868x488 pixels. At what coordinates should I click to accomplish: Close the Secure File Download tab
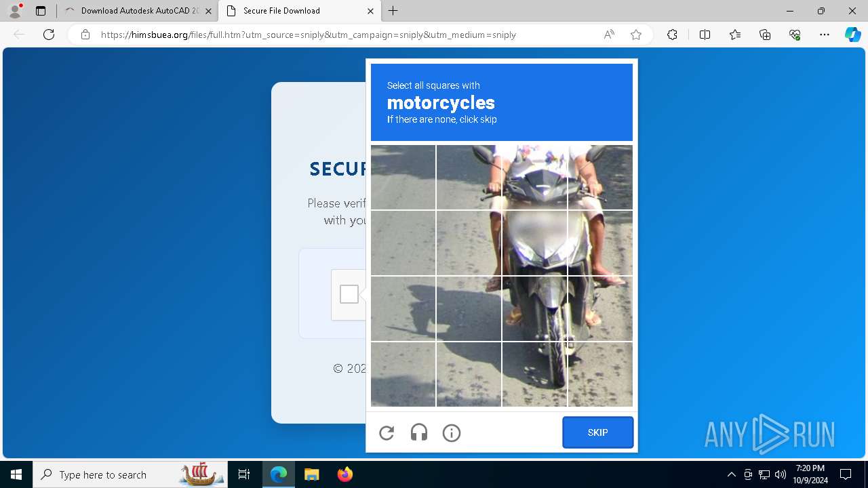tap(370, 11)
